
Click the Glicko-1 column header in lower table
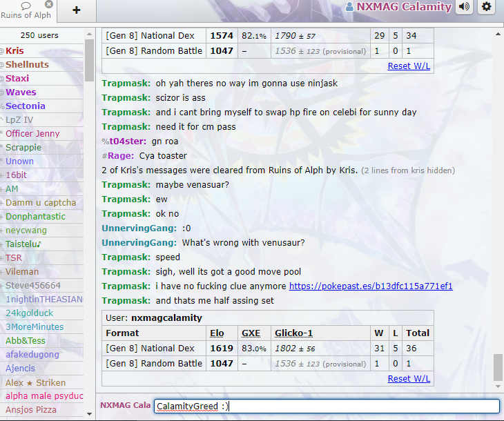tap(293, 333)
